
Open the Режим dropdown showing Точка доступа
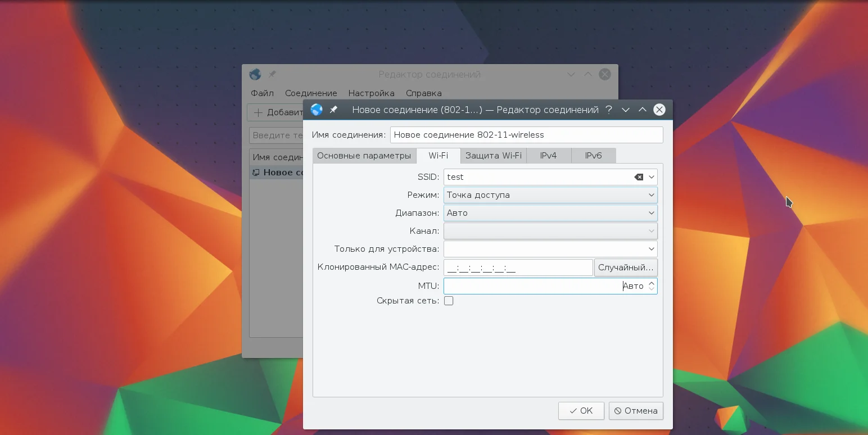coord(550,195)
